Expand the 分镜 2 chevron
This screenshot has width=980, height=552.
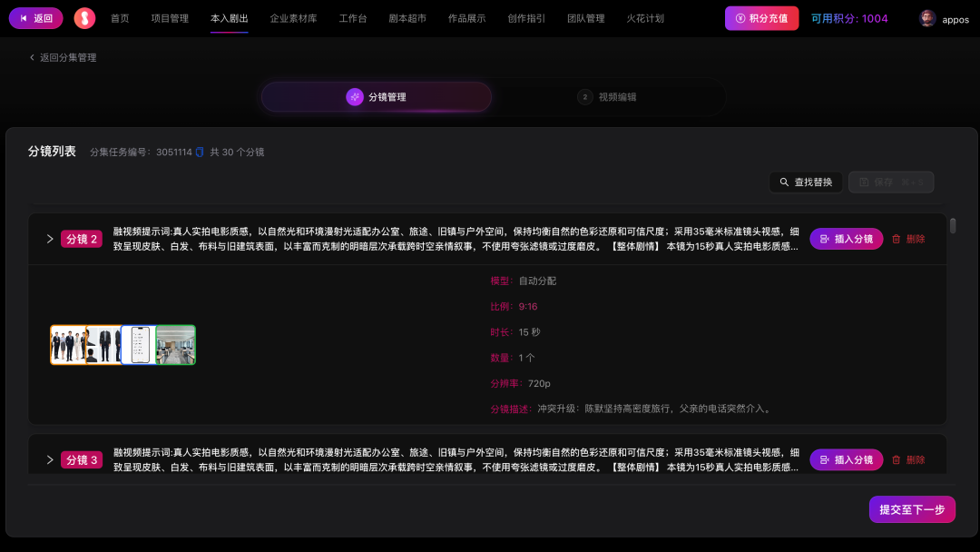click(50, 239)
